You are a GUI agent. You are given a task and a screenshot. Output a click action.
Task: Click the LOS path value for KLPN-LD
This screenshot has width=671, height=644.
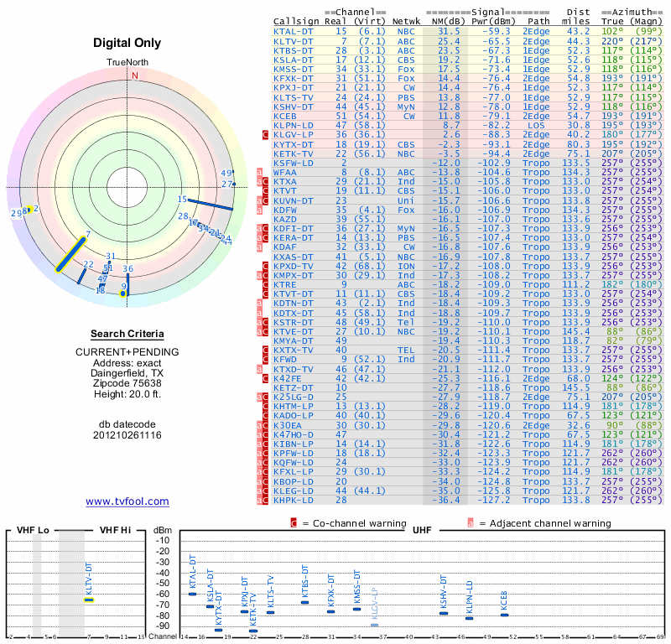[536, 126]
